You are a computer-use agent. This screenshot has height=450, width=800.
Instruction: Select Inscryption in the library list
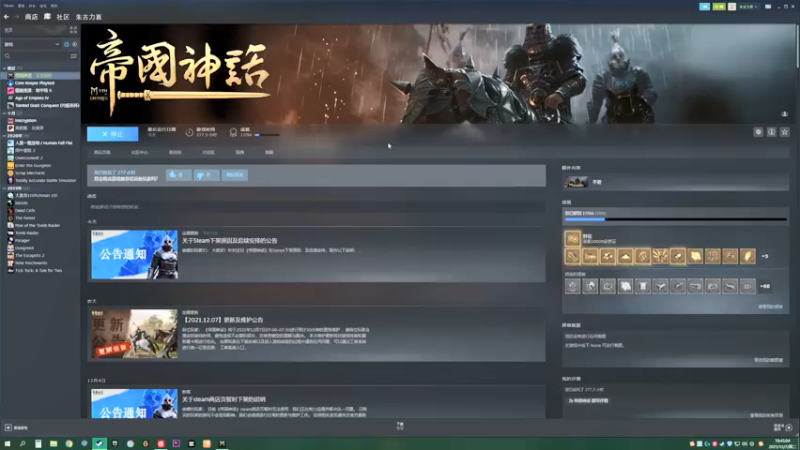[x=26, y=120]
